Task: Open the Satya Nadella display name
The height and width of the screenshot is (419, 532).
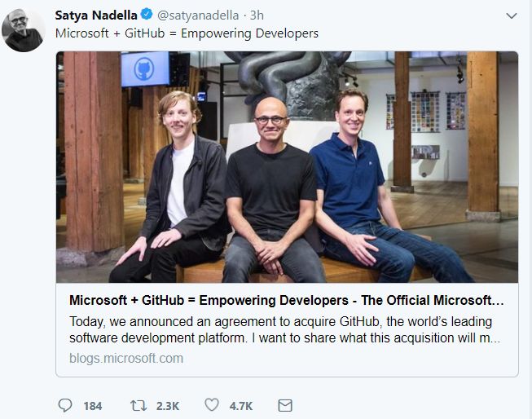Action: click(x=96, y=15)
